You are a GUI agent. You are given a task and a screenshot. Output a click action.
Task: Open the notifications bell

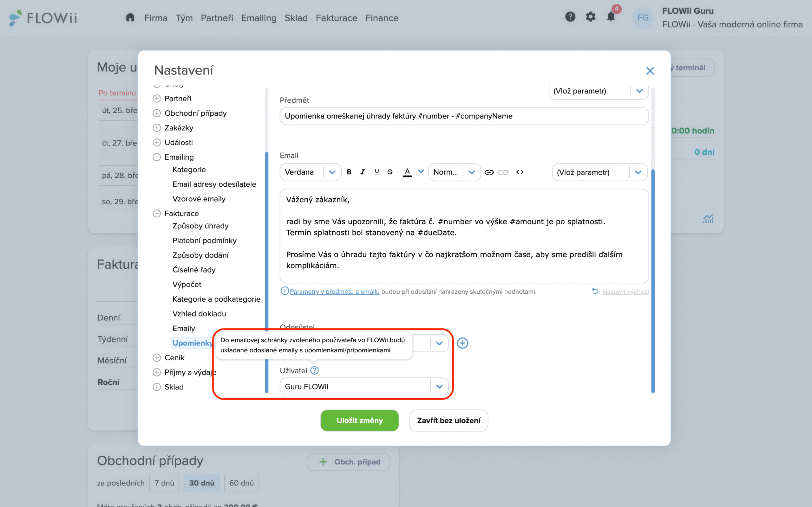(611, 17)
